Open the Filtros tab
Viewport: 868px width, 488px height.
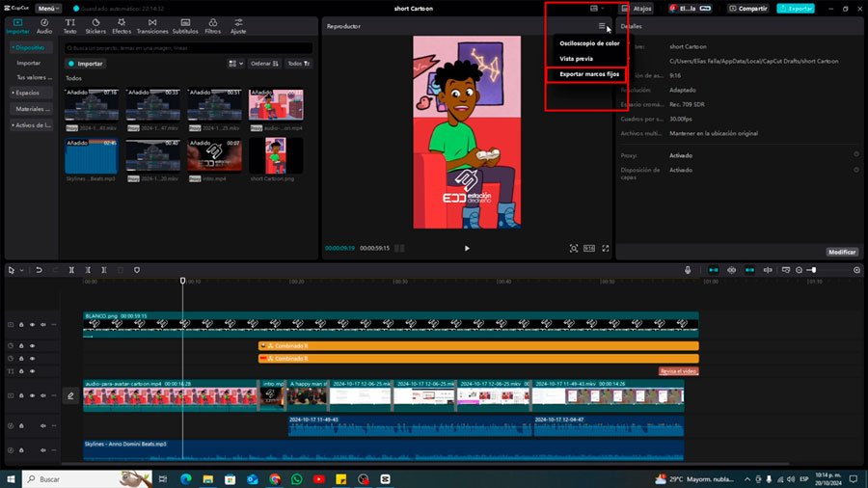[x=212, y=26]
